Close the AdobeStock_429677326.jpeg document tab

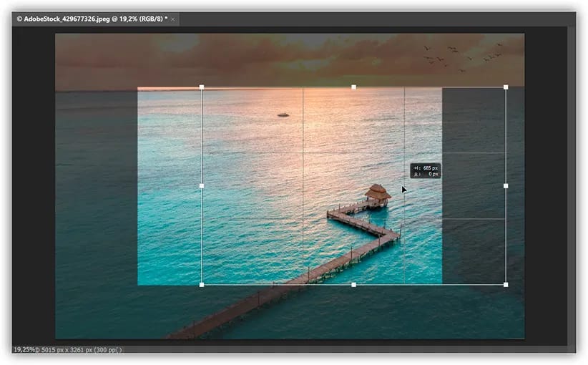click(173, 19)
